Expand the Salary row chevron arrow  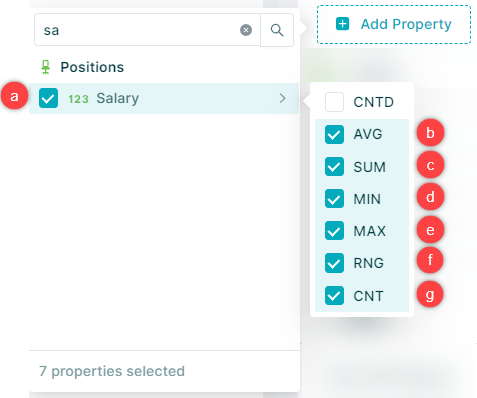tap(282, 98)
